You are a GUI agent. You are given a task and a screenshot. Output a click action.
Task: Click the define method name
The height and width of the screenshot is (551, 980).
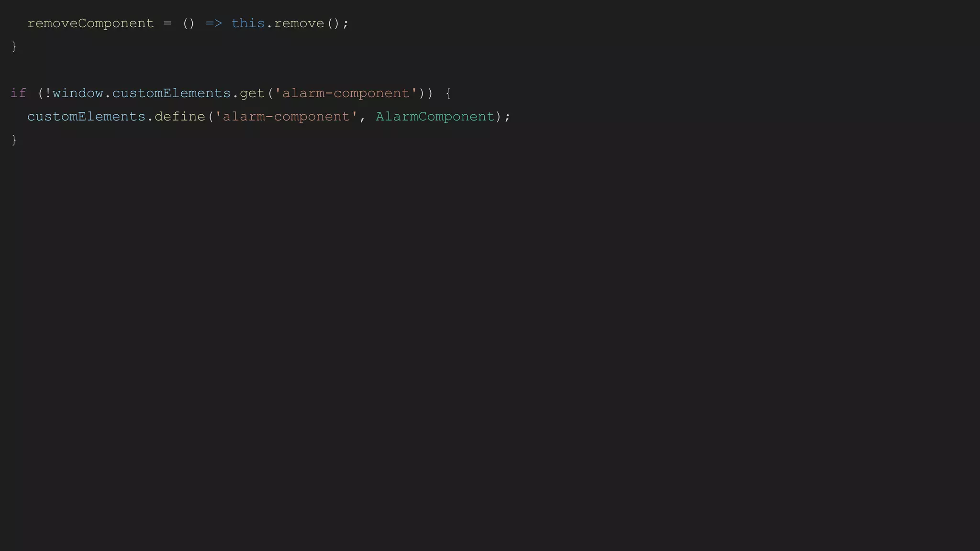pyautogui.click(x=179, y=117)
